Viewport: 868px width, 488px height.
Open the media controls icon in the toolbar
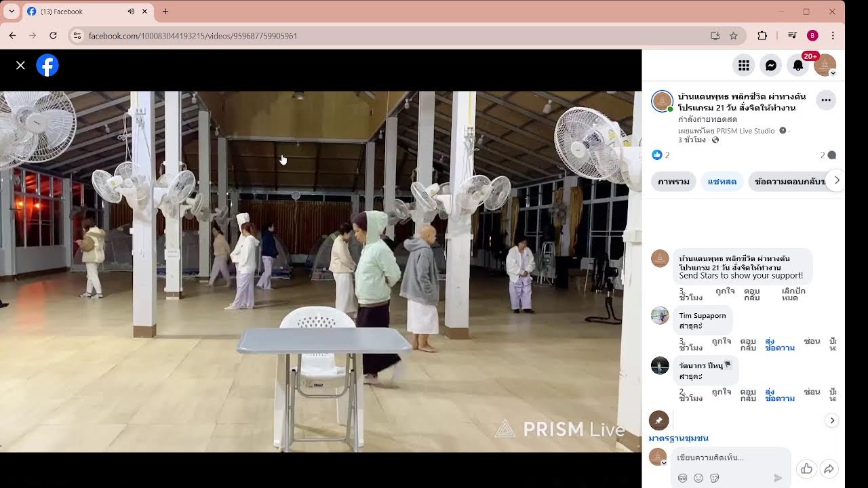click(792, 35)
